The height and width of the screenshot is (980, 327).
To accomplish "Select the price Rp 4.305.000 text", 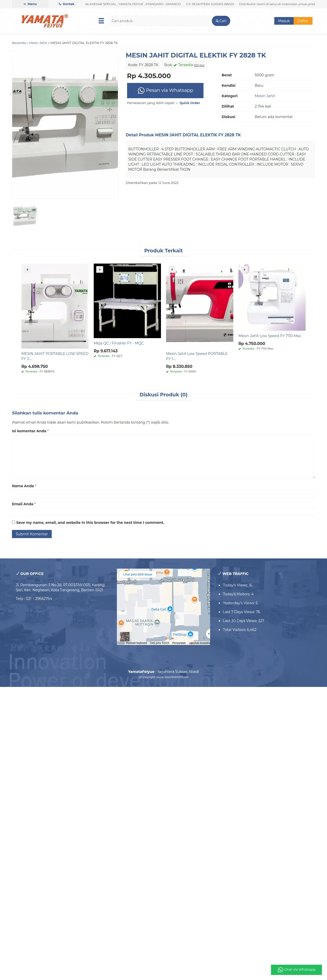I will click(149, 76).
